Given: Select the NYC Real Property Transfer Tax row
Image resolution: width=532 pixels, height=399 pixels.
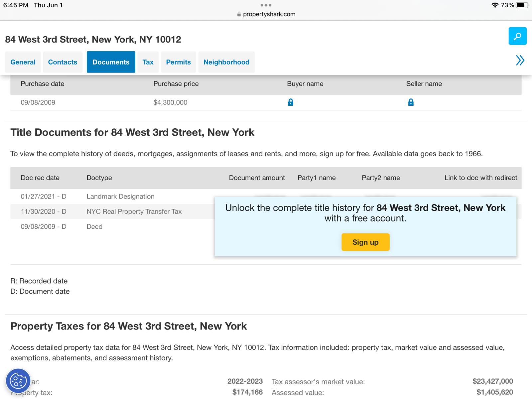Looking at the screenshot, I should tap(134, 211).
